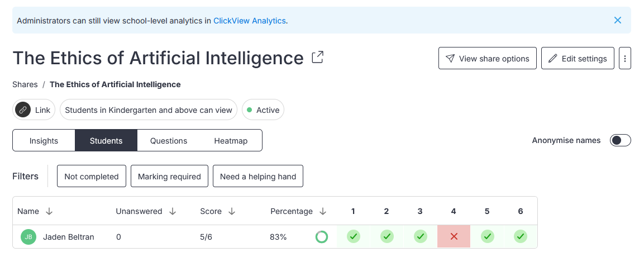Click the green check for question 6

coord(521,236)
